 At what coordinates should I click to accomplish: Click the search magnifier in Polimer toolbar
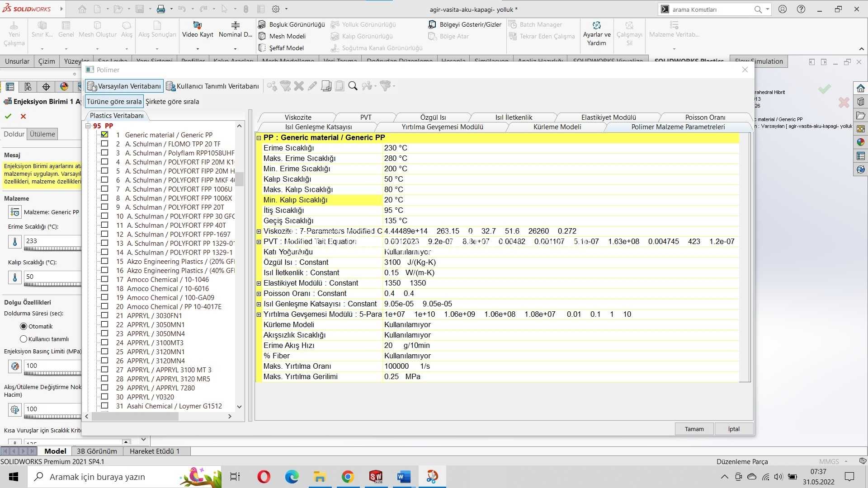click(x=353, y=86)
